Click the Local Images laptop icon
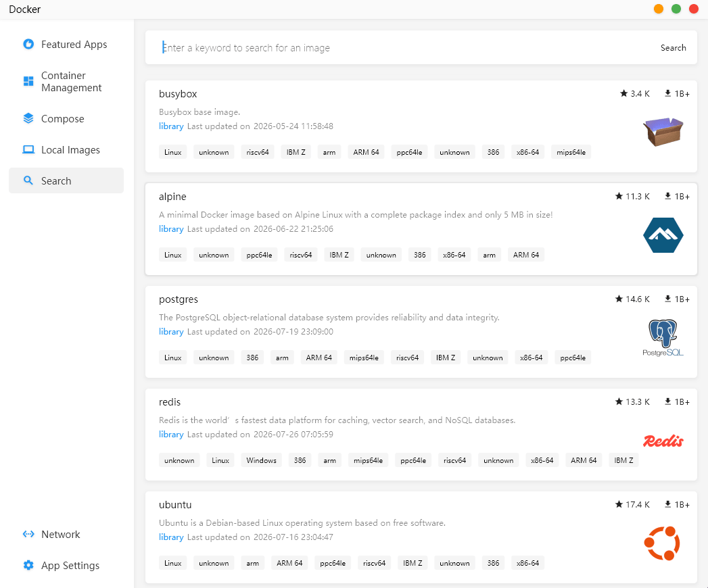This screenshot has width=708, height=588. 28,149
